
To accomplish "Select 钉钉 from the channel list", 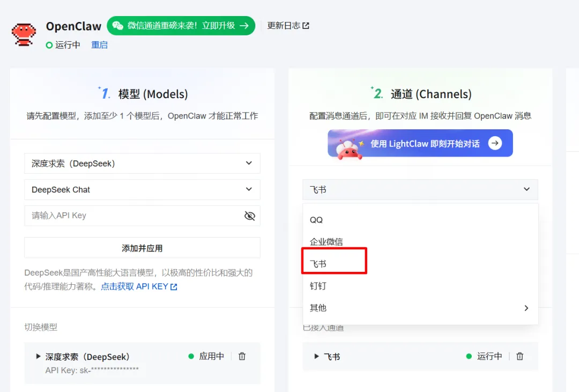I will pyautogui.click(x=420, y=286).
